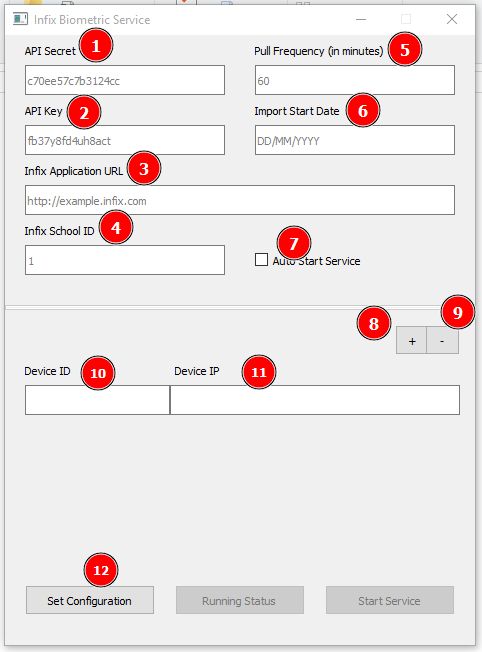Click the Set Configuration button
The image size is (482, 652).
pyautogui.click(x=90, y=600)
